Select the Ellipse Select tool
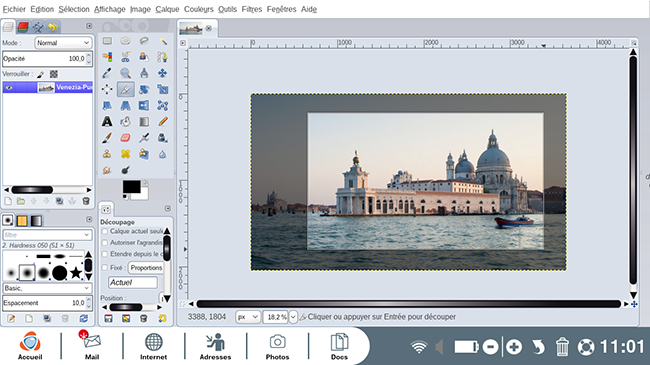Viewport: 650px width, 365px height. pyautogui.click(x=125, y=41)
